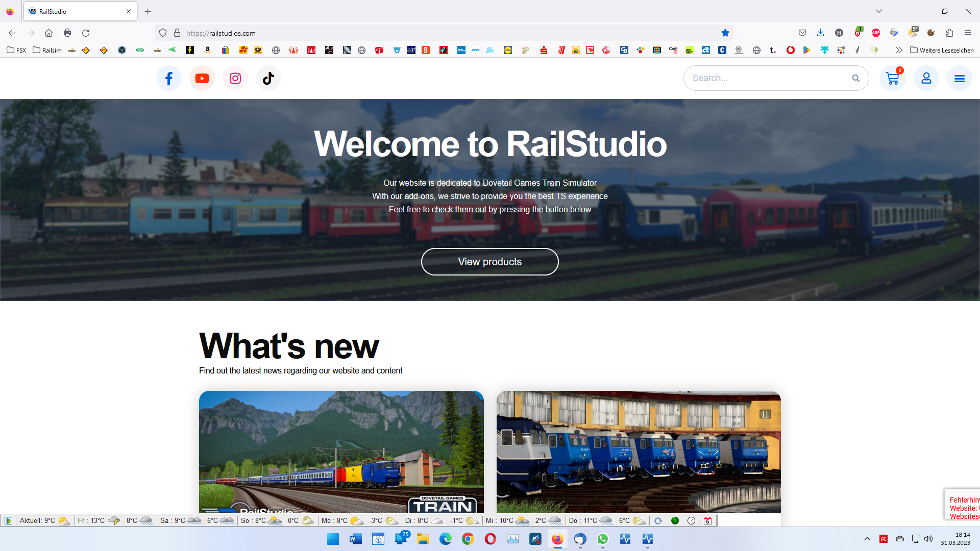Open the user account icon
Screen dimensions: 980x551
(x=926, y=78)
